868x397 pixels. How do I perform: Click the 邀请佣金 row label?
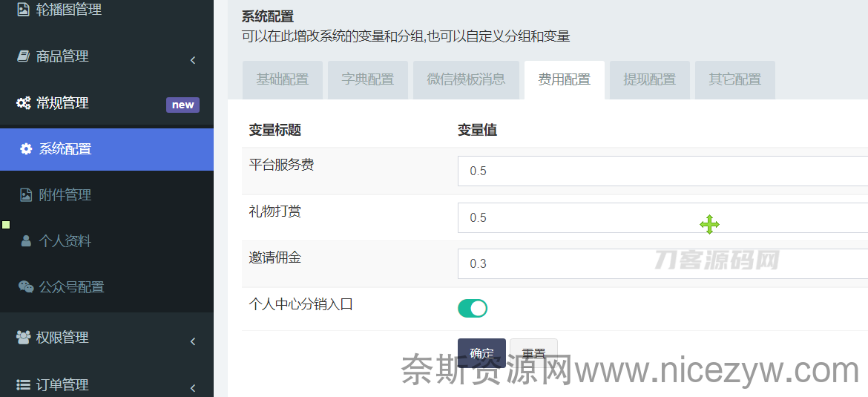click(275, 257)
